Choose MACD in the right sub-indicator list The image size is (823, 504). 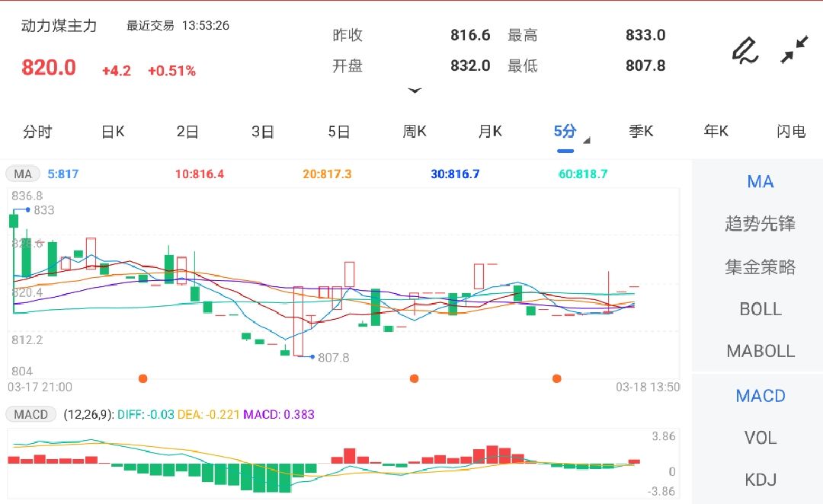[760, 396]
